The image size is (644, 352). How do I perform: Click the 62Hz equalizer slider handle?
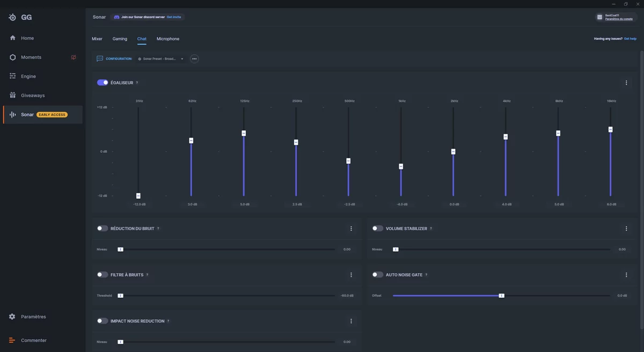tap(191, 141)
